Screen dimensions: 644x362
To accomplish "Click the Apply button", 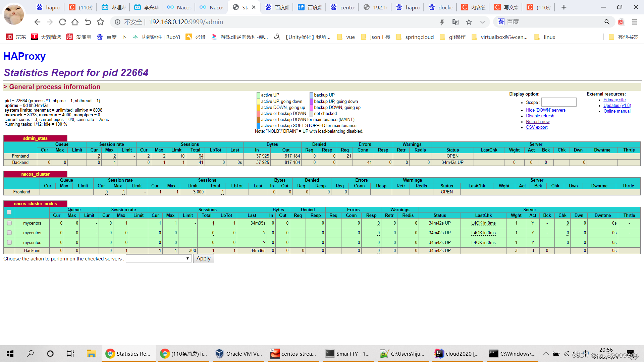I will (203, 259).
